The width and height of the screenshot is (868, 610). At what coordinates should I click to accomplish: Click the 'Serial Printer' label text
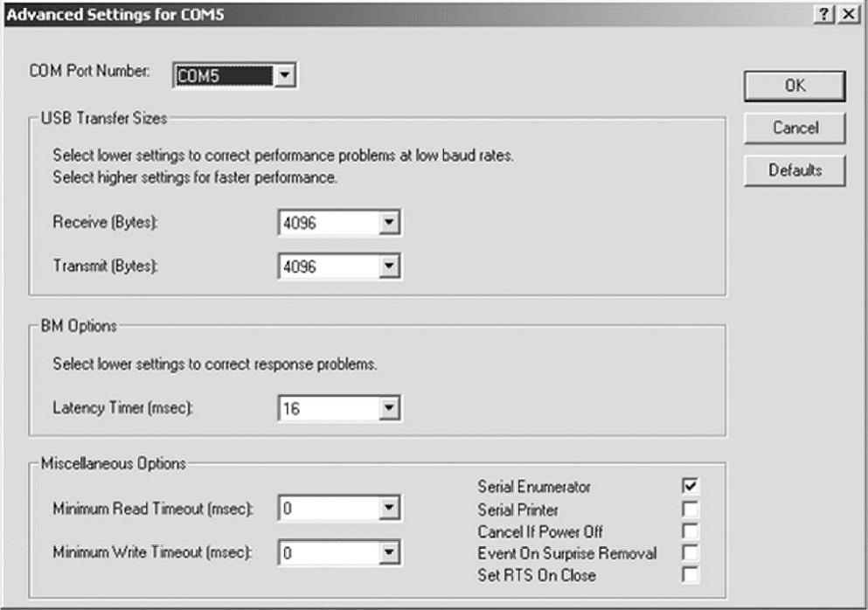[518, 509]
